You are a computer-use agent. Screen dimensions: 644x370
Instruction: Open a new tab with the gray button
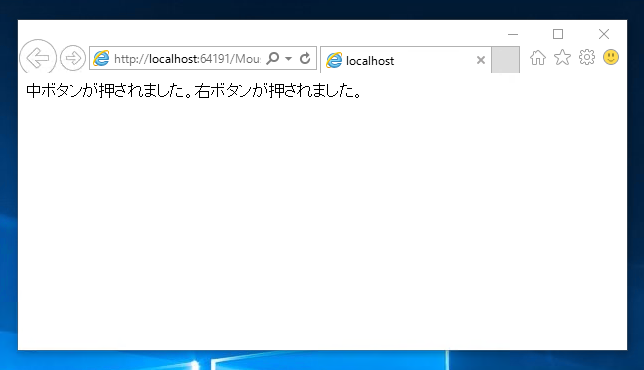pyautogui.click(x=505, y=60)
